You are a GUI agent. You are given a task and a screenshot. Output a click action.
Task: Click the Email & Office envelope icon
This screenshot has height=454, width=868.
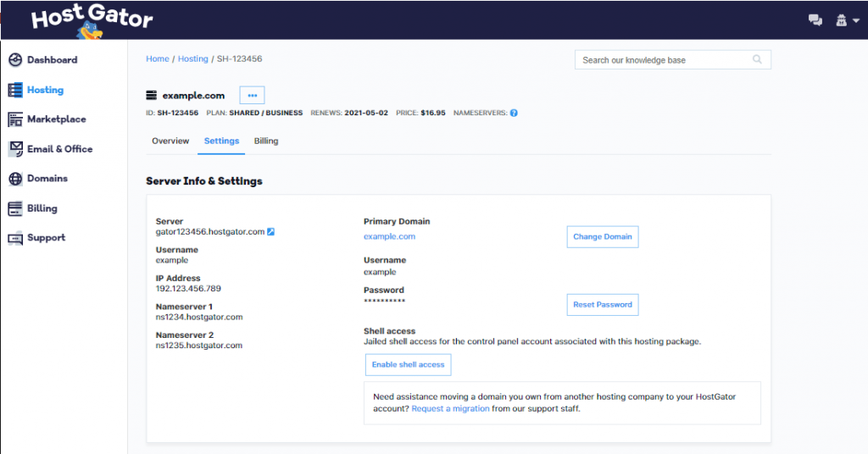[16, 149]
